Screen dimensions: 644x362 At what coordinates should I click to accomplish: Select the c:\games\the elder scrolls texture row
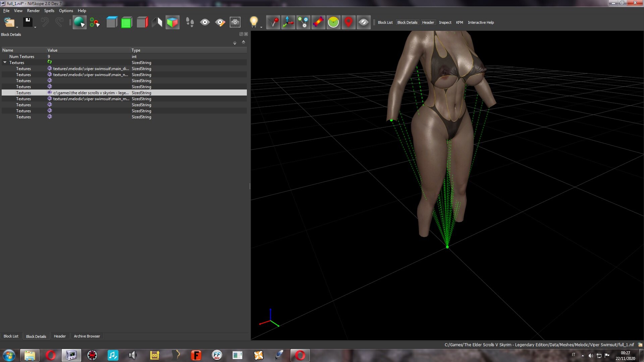tap(124, 93)
